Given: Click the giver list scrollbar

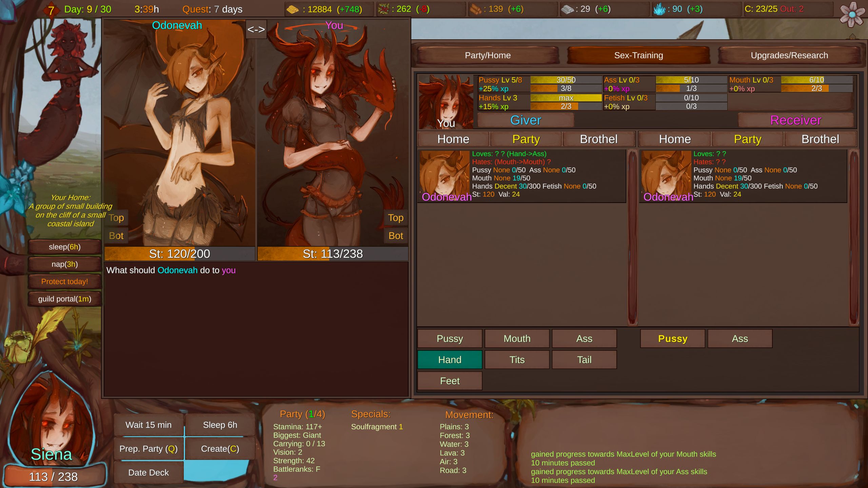Looking at the screenshot, I should point(632,237).
